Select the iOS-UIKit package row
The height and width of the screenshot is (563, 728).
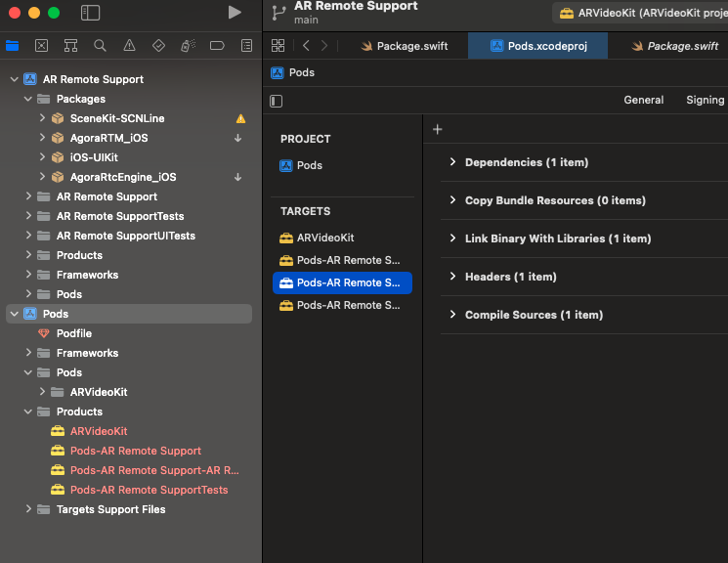[129, 157]
